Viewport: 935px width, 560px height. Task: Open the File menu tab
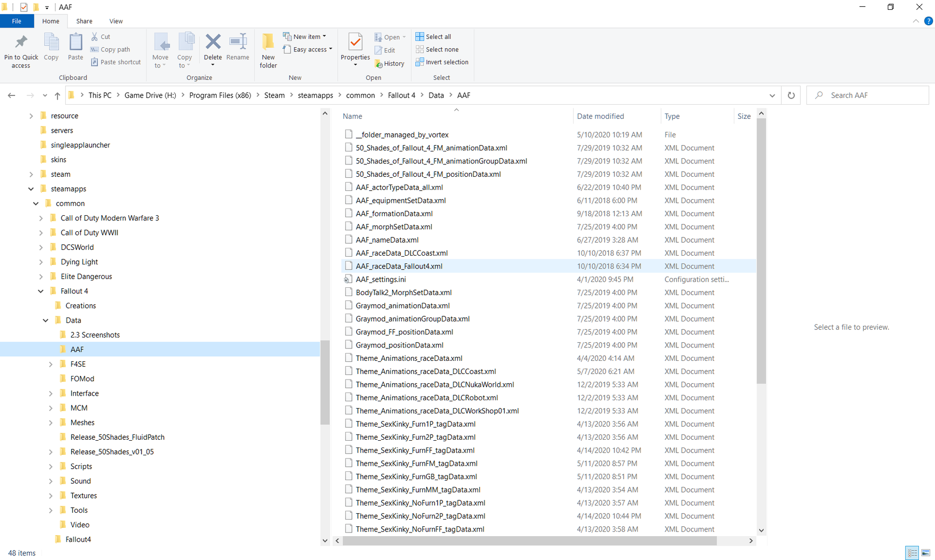(x=17, y=21)
